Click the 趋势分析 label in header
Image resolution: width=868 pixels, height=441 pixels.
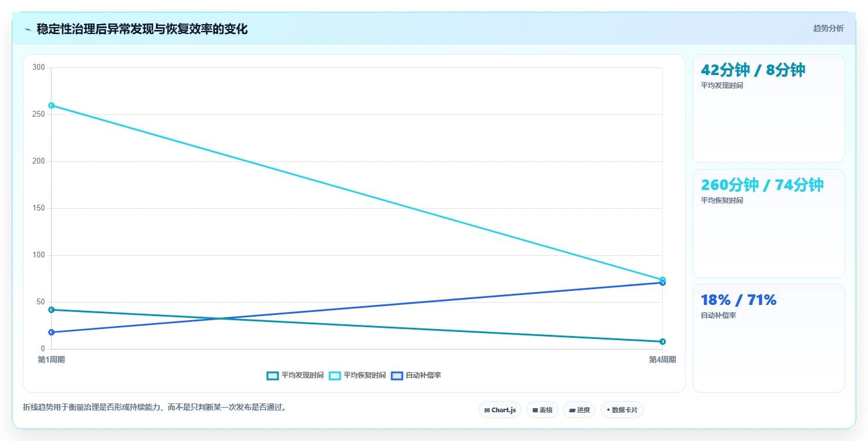click(828, 28)
